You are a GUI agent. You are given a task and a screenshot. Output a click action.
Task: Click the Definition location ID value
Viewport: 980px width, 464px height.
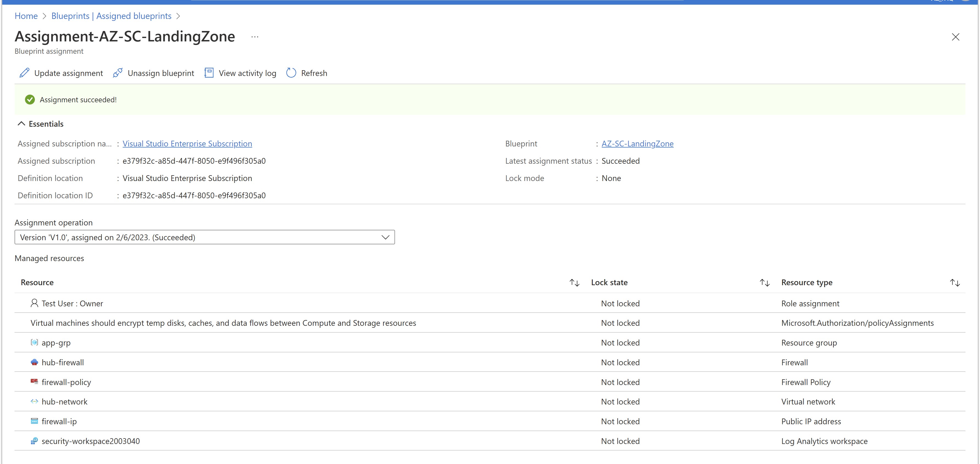(194, 195)
